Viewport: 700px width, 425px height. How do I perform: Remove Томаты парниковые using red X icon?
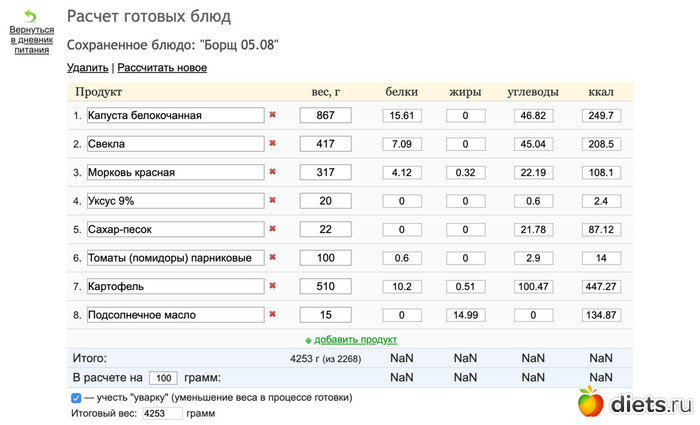coord(272,258)
